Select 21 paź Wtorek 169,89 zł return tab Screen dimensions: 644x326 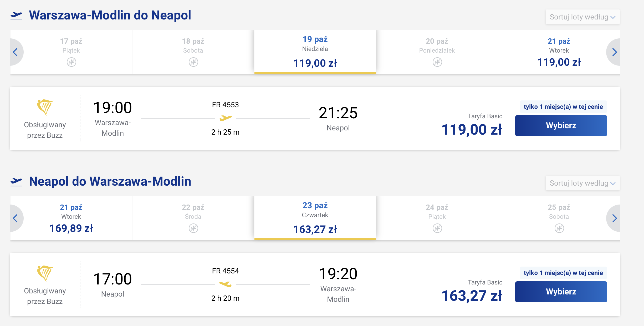(x=71, y=218)
